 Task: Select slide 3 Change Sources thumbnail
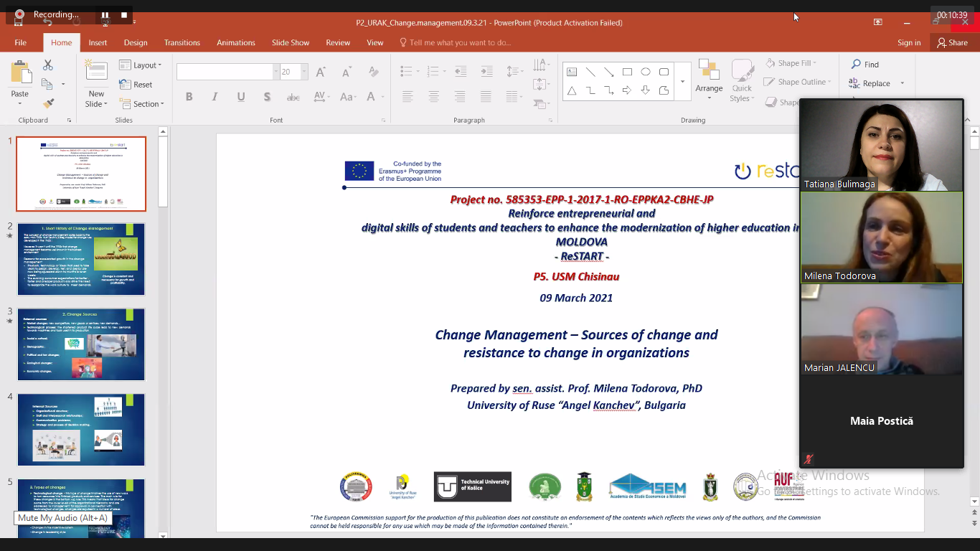click(81, 344)
